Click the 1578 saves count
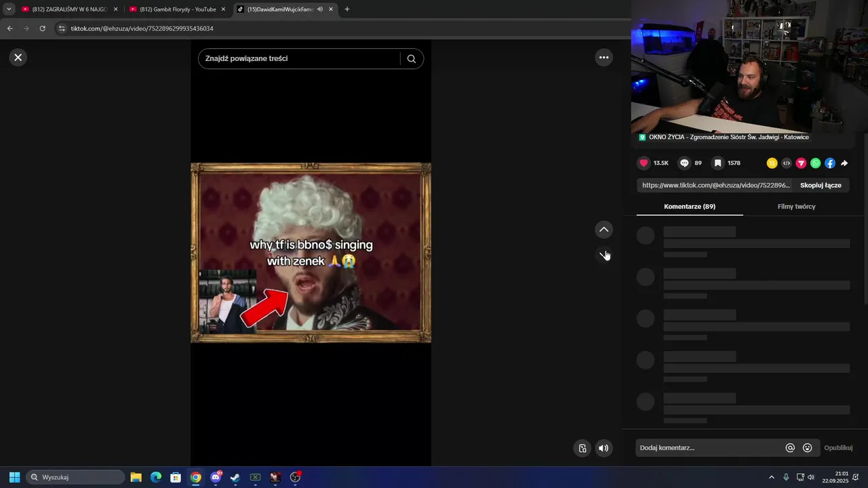Screen dimensions: 868x488 pyautogui.click(x=734, y=163)
